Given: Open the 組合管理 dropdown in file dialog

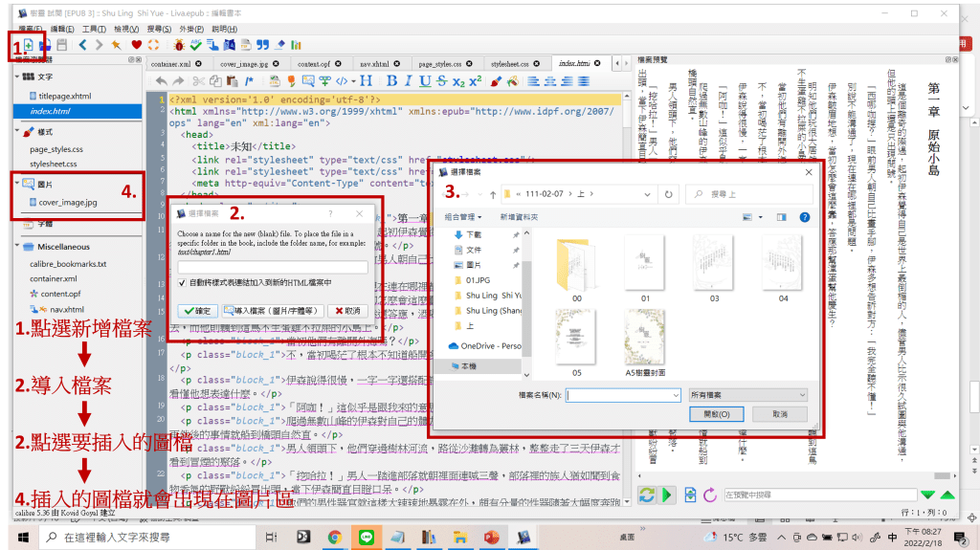Looking at the screenshot, I should (x=465, y=217).
